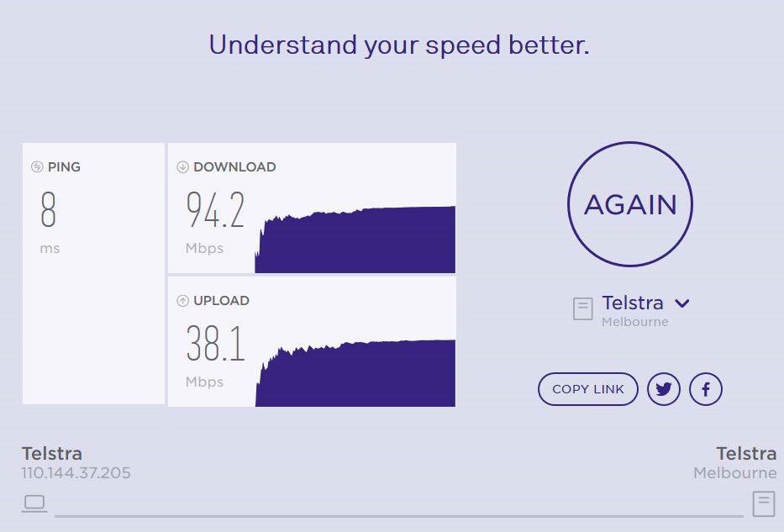Image resolution: width=784 pixels, height=532 pixels.
Task: Share result via Facebook icon
Action: tap(706, 389)
